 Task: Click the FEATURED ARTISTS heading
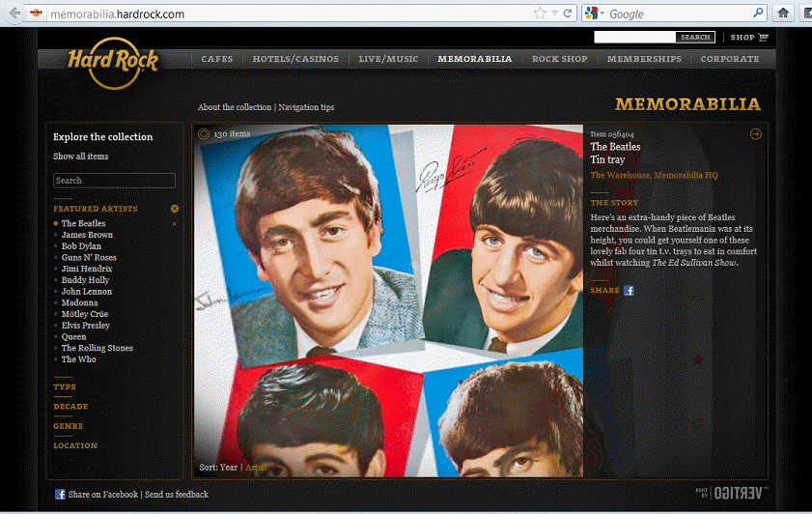tap(96, 209)
